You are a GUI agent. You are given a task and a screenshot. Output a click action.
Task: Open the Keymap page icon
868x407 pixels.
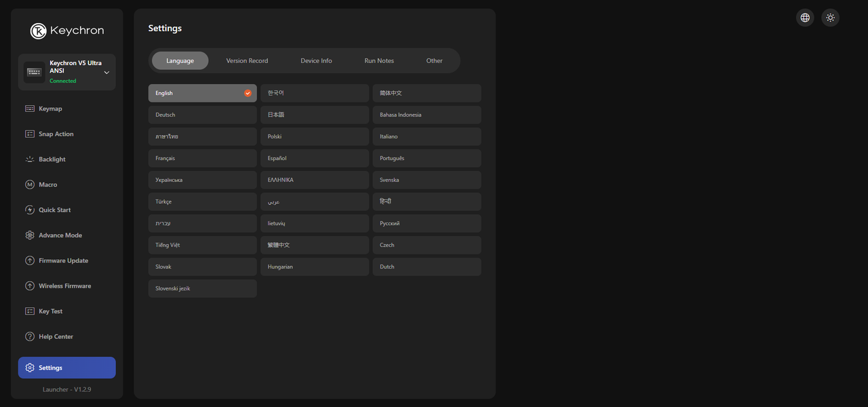(x=30, y=109)
